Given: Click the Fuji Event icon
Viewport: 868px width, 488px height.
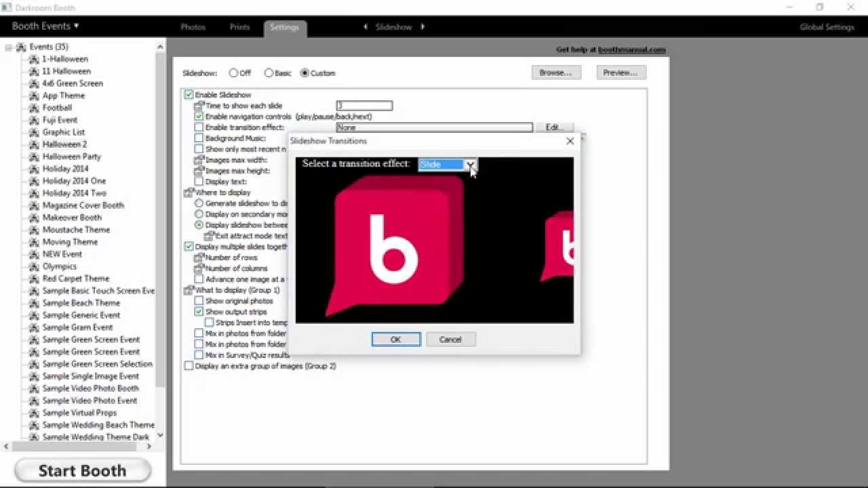Looking at the screenshot, I should [34, 120].
